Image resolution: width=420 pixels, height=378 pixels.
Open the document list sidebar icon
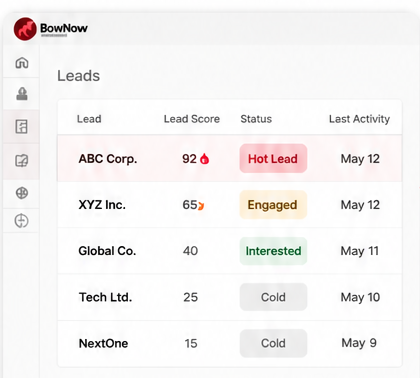(x=22, y=127)
